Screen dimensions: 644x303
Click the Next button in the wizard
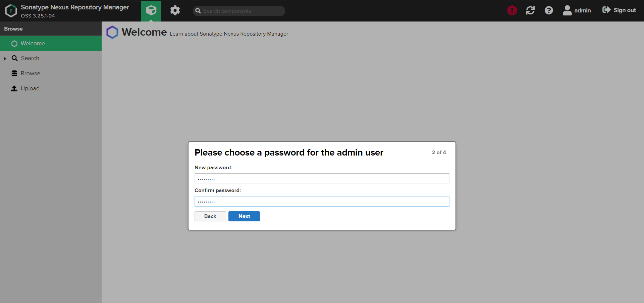(244, 216)
